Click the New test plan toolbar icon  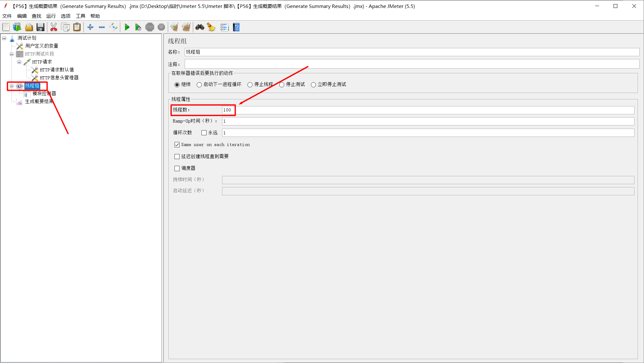click(6, 27)
